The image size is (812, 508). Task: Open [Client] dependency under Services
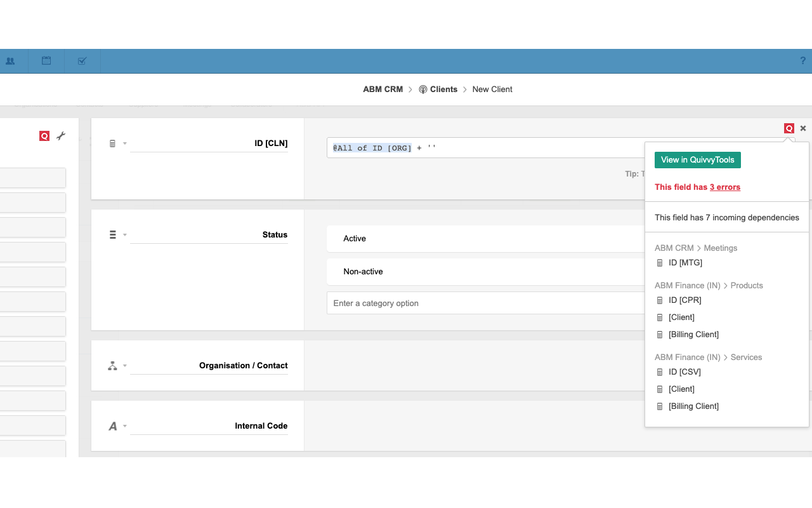tap(681, 389)
